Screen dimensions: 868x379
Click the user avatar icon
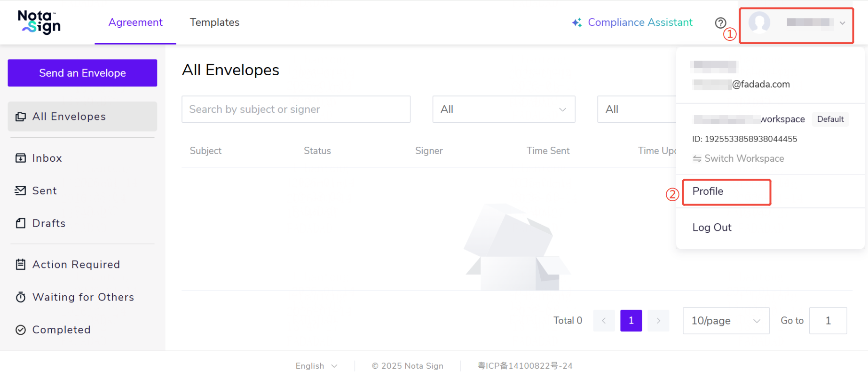pyautogui.click(x=759, y=23)
